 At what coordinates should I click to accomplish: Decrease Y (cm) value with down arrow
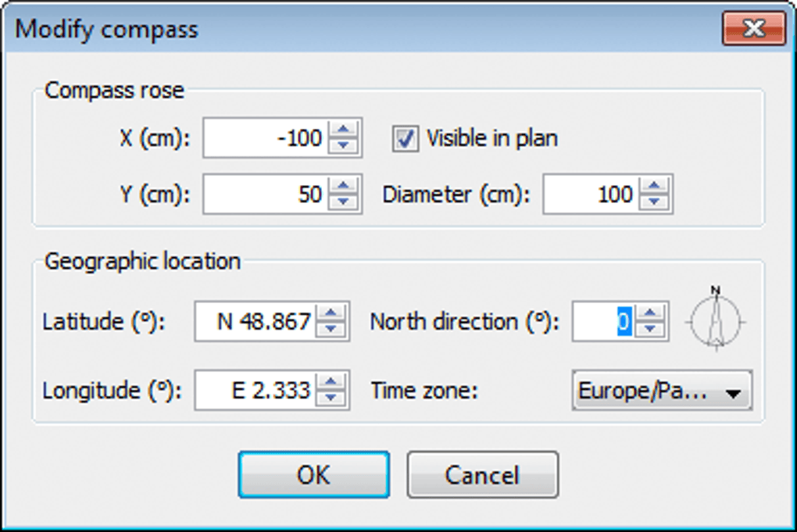342,202
